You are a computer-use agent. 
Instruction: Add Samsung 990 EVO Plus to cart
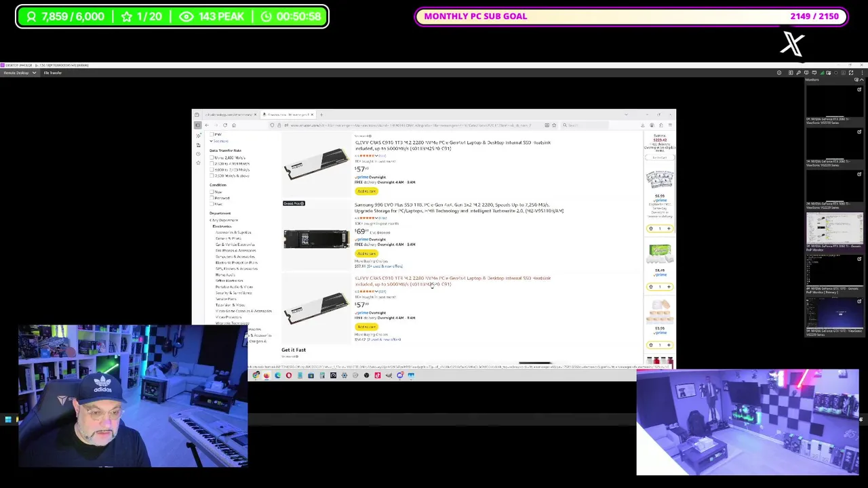coord(366,253)
